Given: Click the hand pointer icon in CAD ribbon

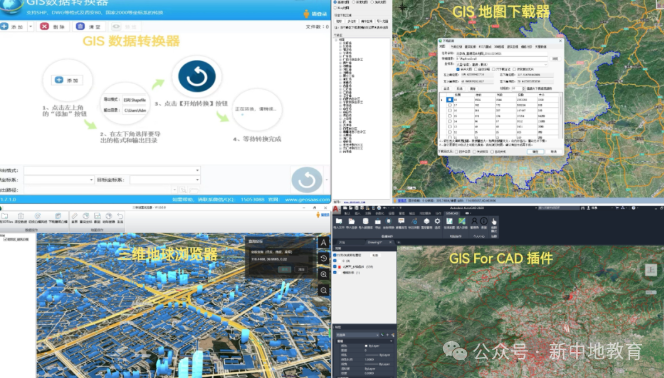Looking at the screenshot, I should [494, 222].
